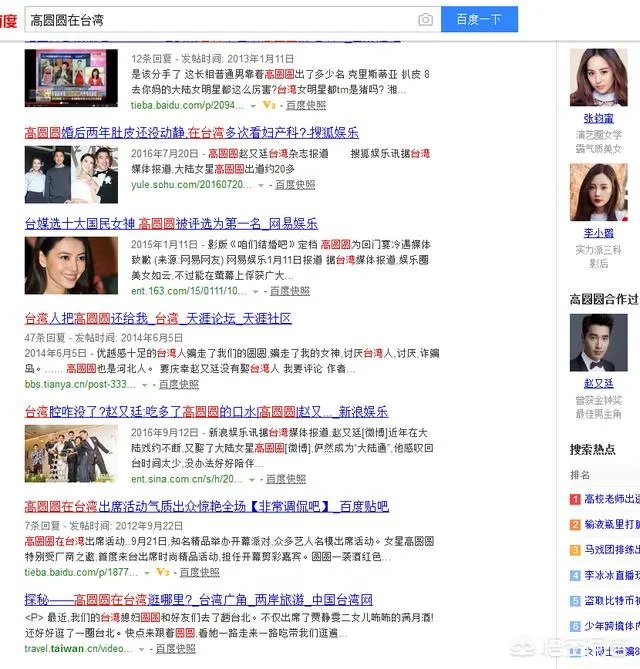This screenshot has height=669, width=640.
Task: Open result 台湾人把高圆圆还给我 天涯论坛
Action: pos(158,318)
